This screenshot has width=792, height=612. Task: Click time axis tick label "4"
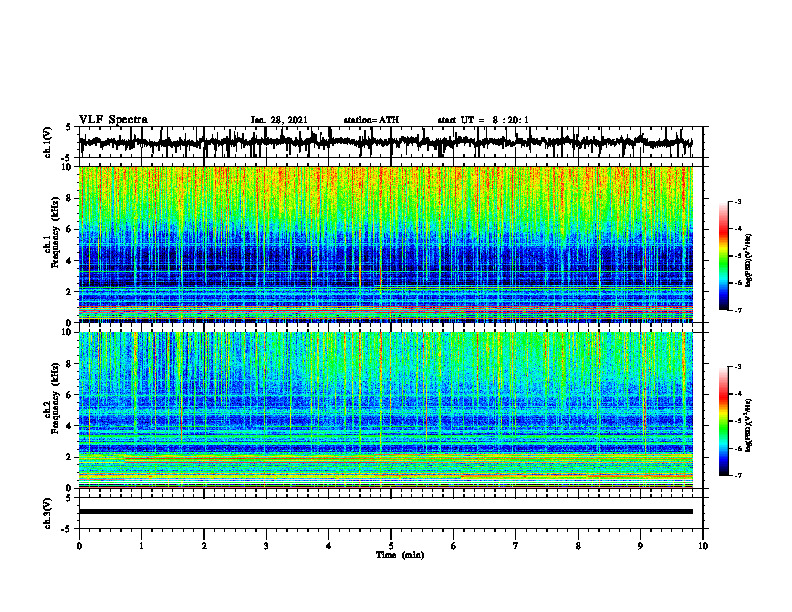(x=329, y=546)
